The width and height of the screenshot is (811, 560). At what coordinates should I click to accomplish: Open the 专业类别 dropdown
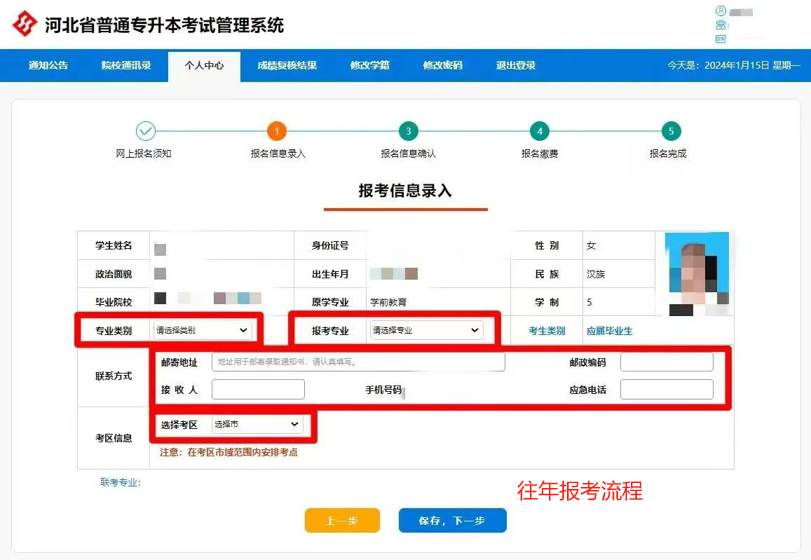pos(202,330)
